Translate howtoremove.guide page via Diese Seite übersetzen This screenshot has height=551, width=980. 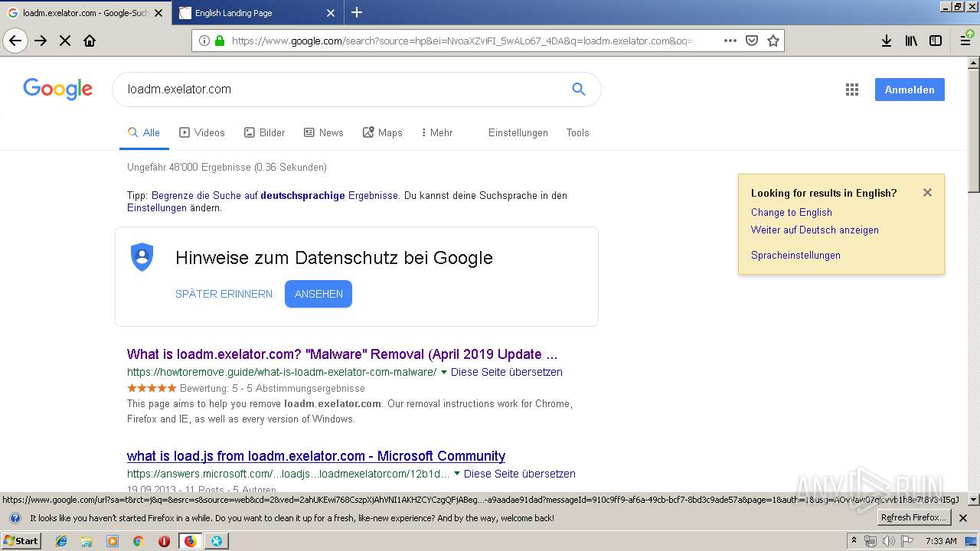507,372
